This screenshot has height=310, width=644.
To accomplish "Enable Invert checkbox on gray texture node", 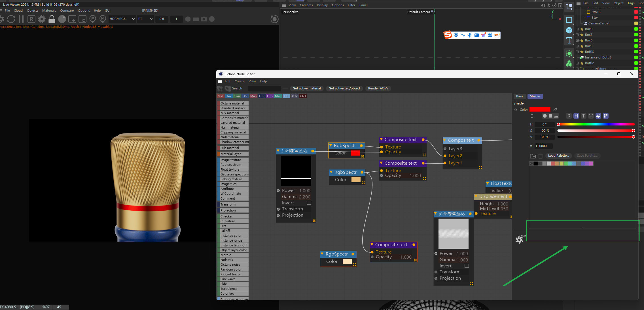I will tap(467, 266).
